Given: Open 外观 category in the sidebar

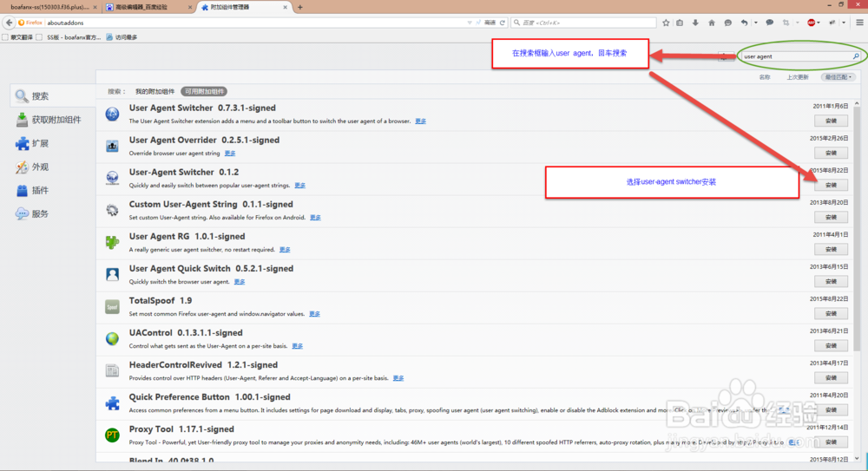Looking at the screenshot, I should [53, 167].
